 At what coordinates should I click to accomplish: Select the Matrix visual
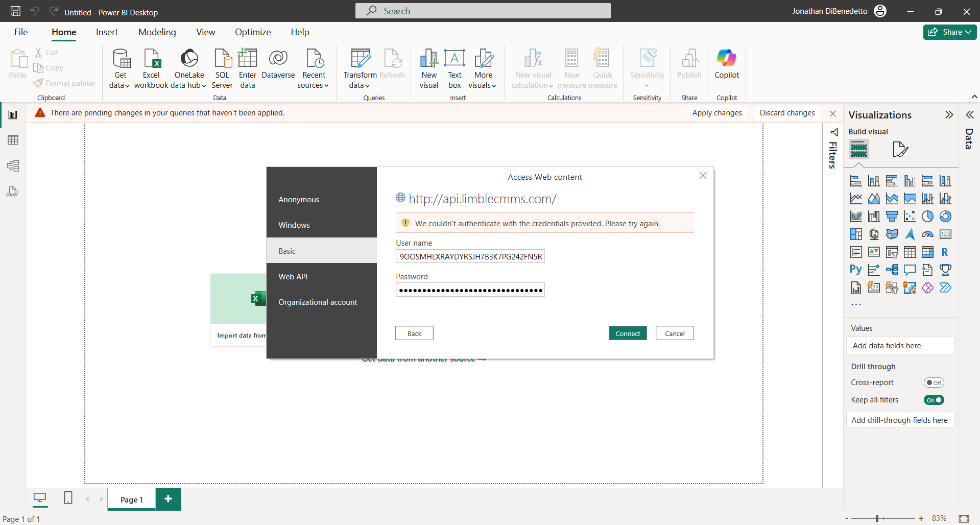tap(927, 252)
